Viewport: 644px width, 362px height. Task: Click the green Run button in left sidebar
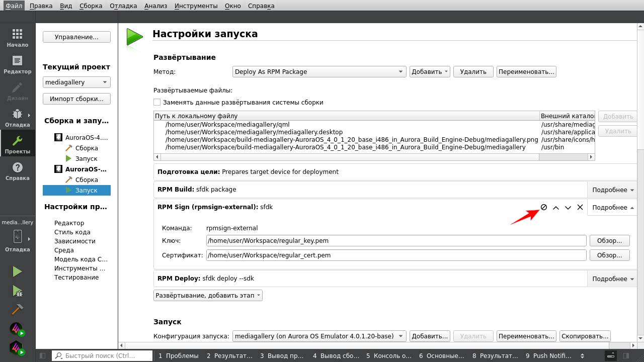point(17,271)
